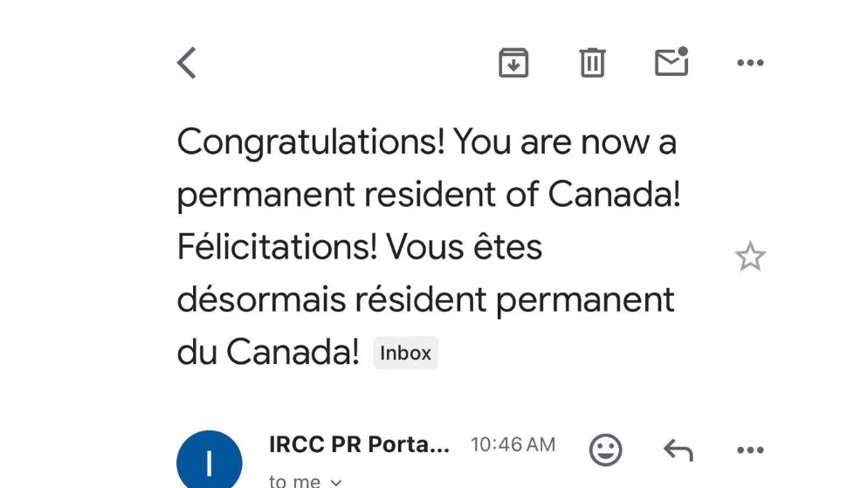This screenshot has height=488, width=868.
Task: Star this IRCC email
Action: point(750,256)
